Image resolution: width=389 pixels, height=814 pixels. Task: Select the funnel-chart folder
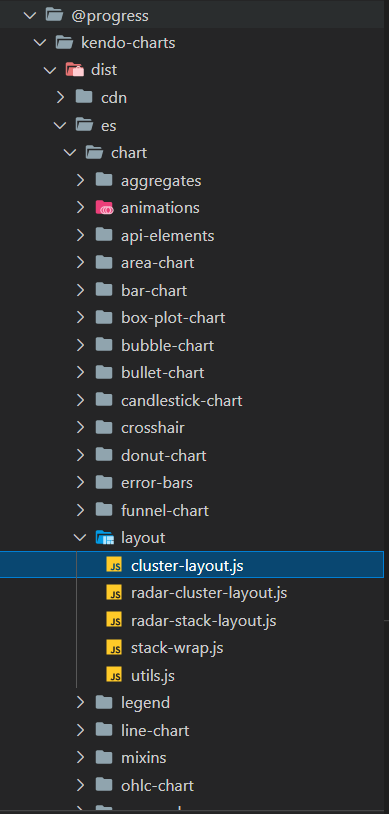coord(165,510)
